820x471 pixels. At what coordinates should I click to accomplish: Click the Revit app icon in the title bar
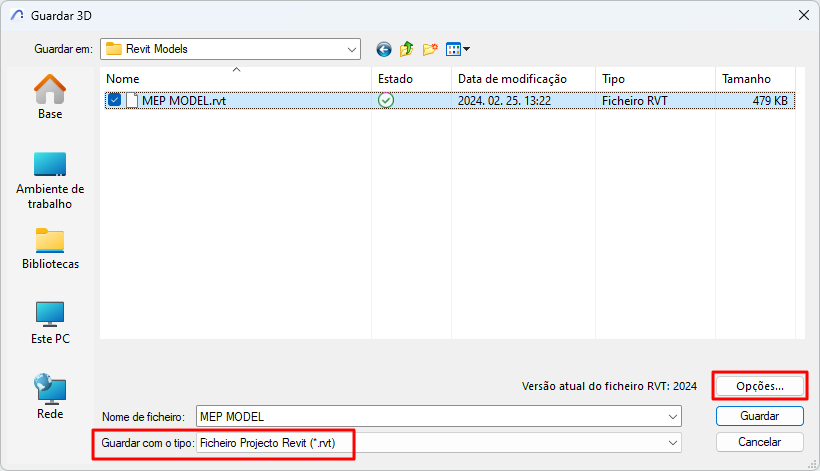(x=17, y=15)
